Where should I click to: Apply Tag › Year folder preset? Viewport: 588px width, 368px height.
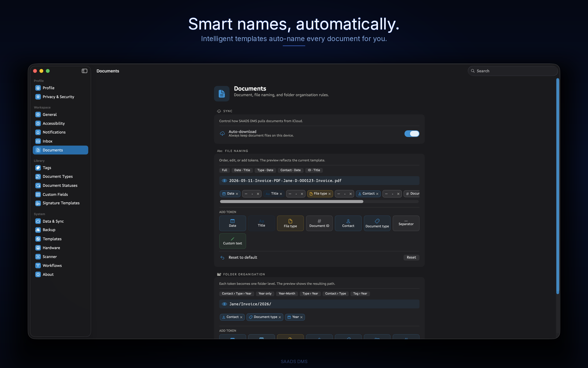360,294
